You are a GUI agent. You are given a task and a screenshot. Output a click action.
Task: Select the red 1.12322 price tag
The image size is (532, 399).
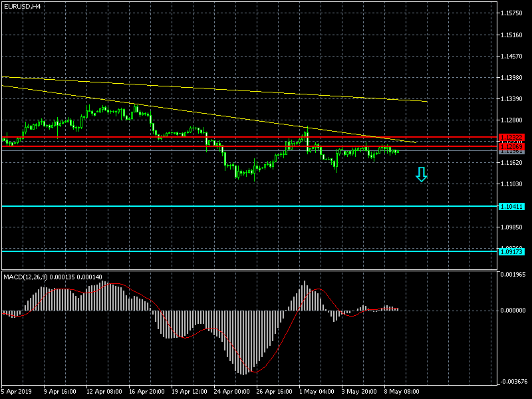pos(511,137)
